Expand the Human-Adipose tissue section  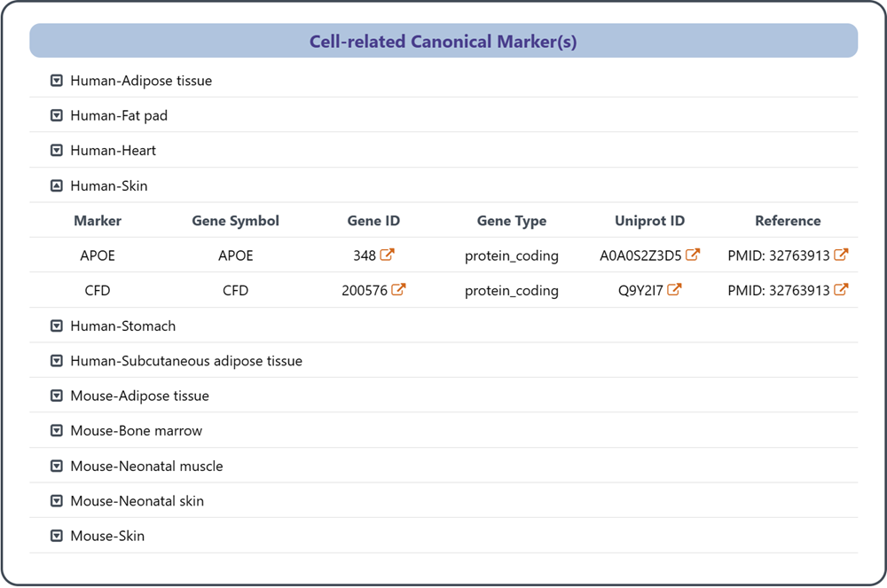click(57, 81)
